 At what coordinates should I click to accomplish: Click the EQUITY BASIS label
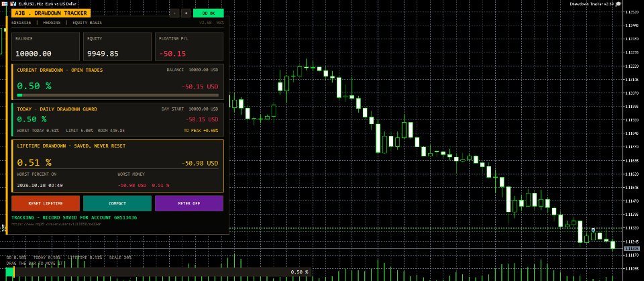(x=87, y=23)
